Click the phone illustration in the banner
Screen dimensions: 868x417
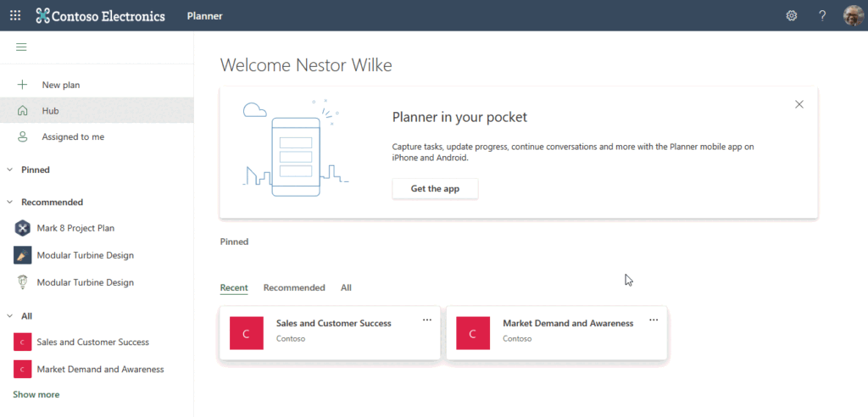coord(296,148)
